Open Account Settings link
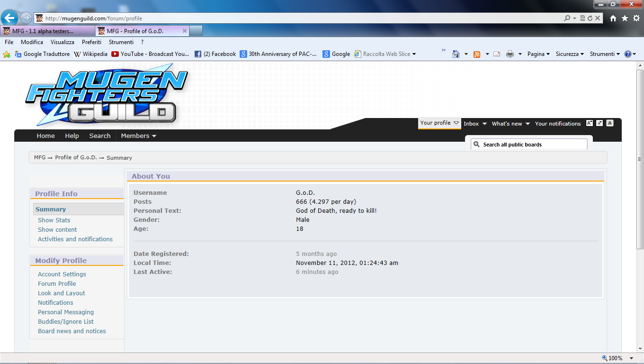This screenshot has width=644, height=364. (x=62, y=274)
